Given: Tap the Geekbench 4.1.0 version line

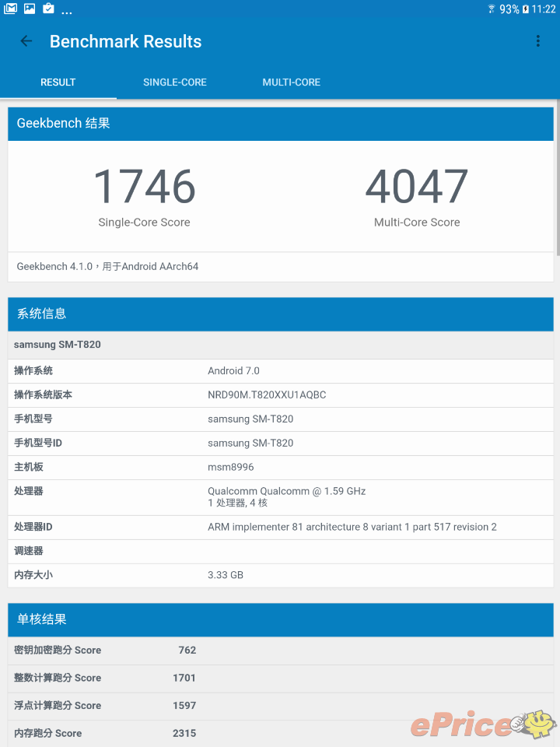Looking at the screenshot, I should (107, 266).
